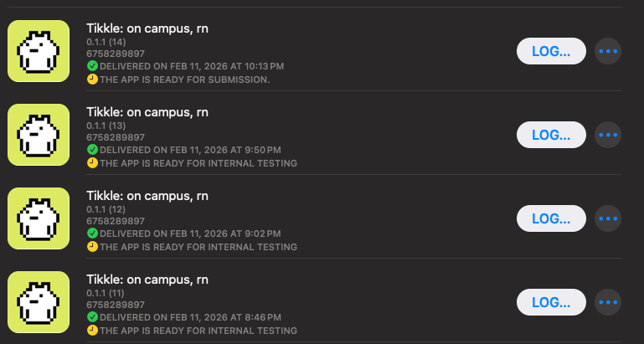Viewport: 644px width, 344px height.
Task: Select the version text 0.1.1 (14)
Action: point(106,42)
